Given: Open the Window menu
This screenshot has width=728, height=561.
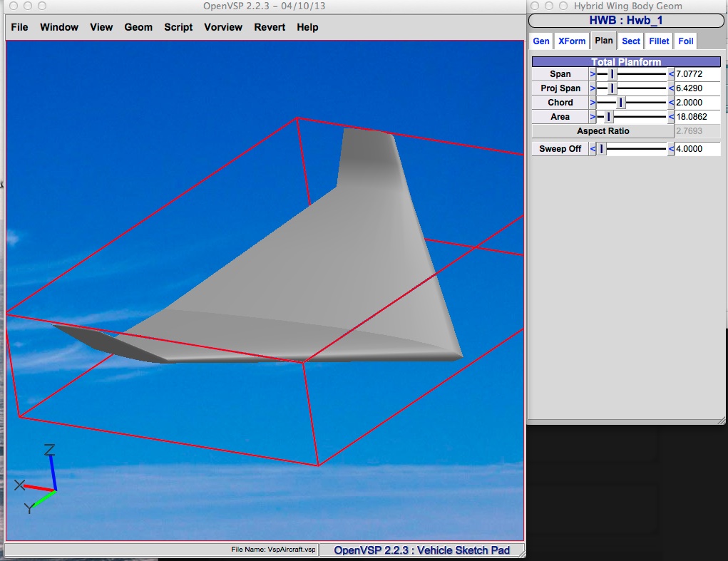Looking at the screenshot, I should coord(59,27).
